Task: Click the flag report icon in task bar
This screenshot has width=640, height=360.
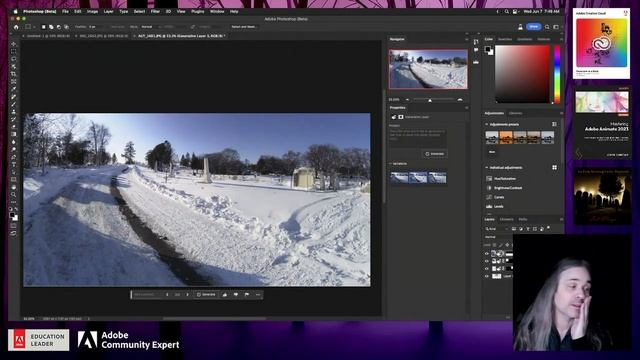Action: (x=247, y=294)
